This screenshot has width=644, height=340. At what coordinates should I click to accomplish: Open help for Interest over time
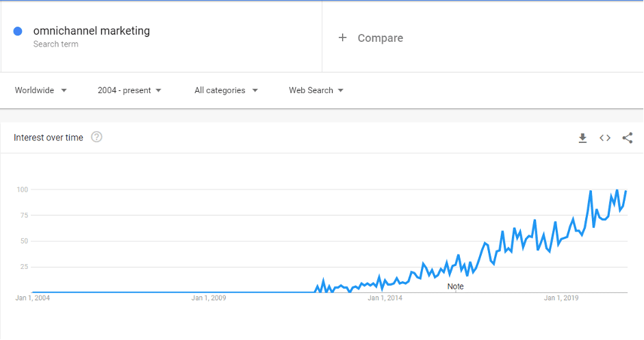pos(96,138)
